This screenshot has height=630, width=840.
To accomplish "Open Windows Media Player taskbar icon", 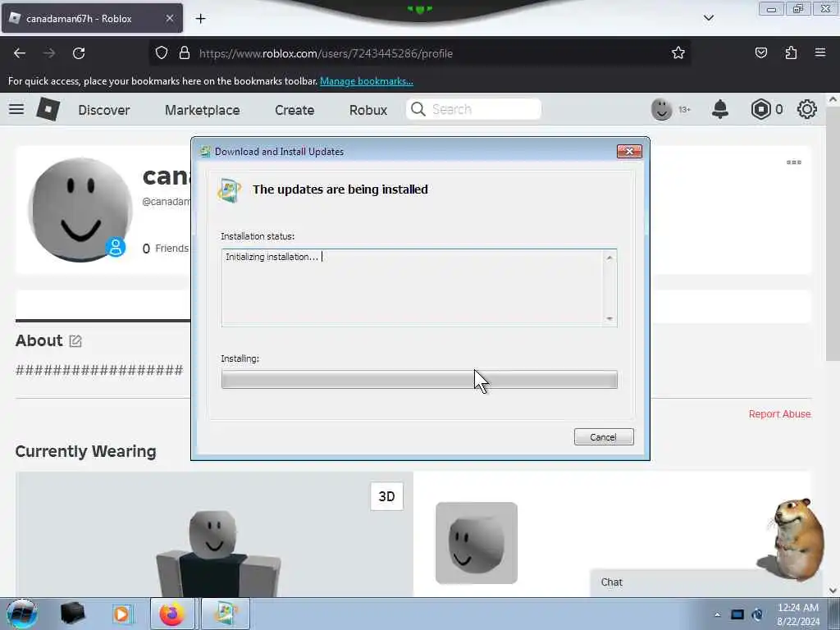I will coord(121,614).
